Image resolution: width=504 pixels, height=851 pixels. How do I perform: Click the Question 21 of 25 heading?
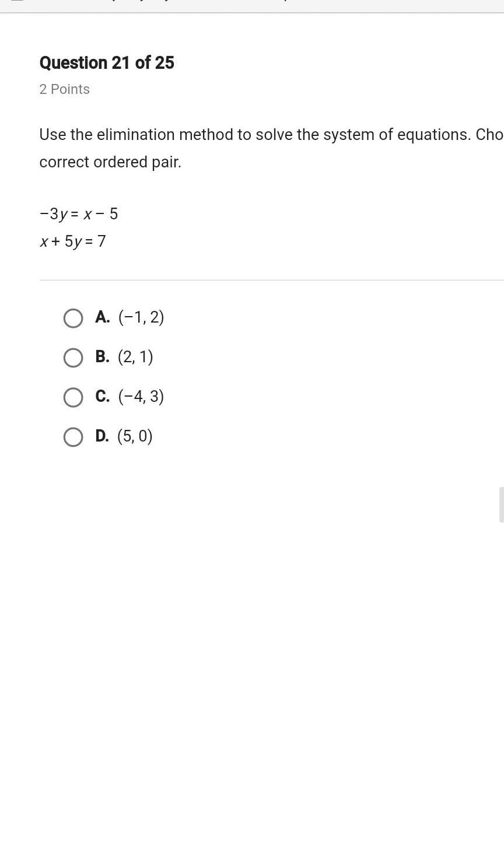pos(107,63)
